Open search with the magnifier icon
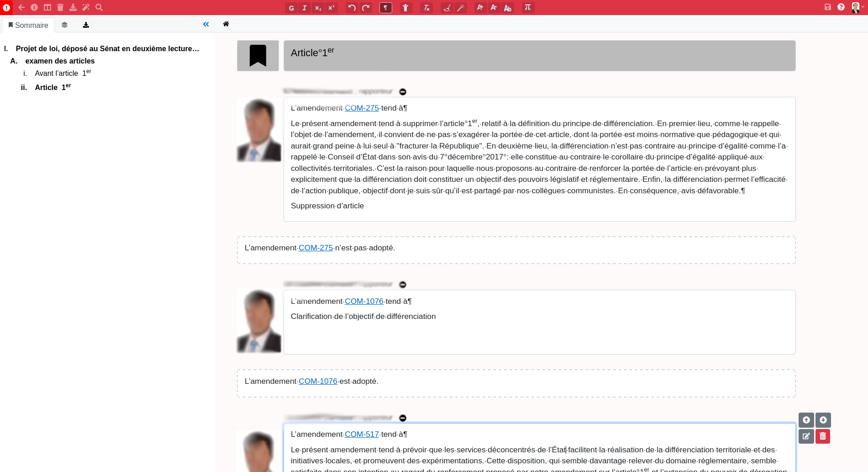This screenshot has height=472, width=868. coord(99,7)
